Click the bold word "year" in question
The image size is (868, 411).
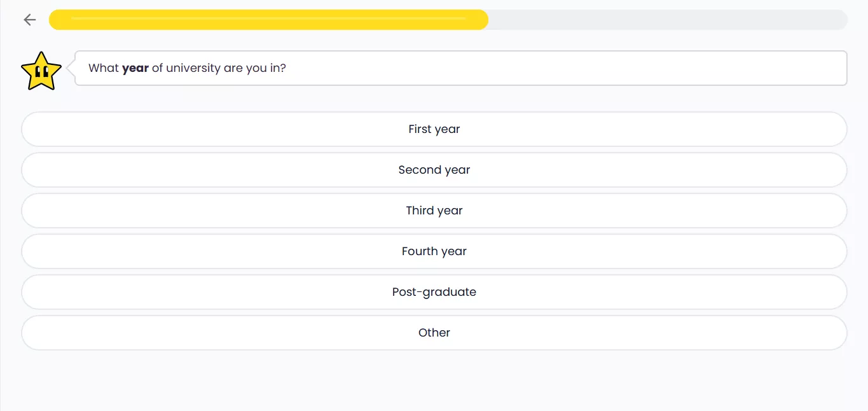(135, 68)
